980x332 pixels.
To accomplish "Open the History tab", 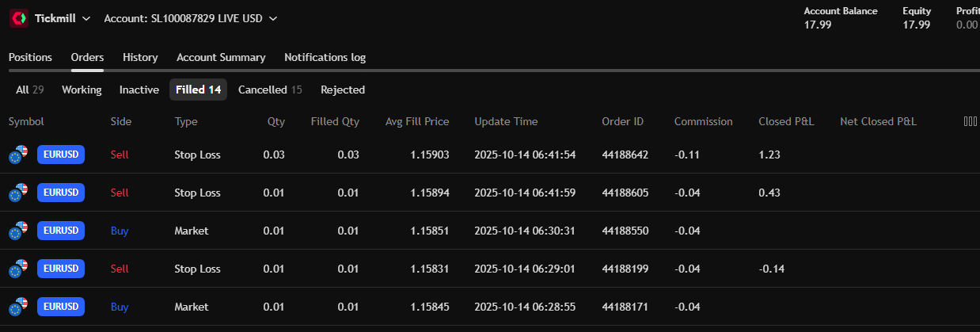I will [x=140, y=57].
